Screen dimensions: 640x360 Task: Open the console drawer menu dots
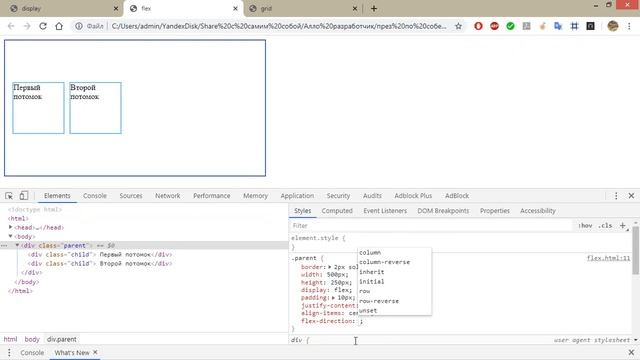click(9, 353)
